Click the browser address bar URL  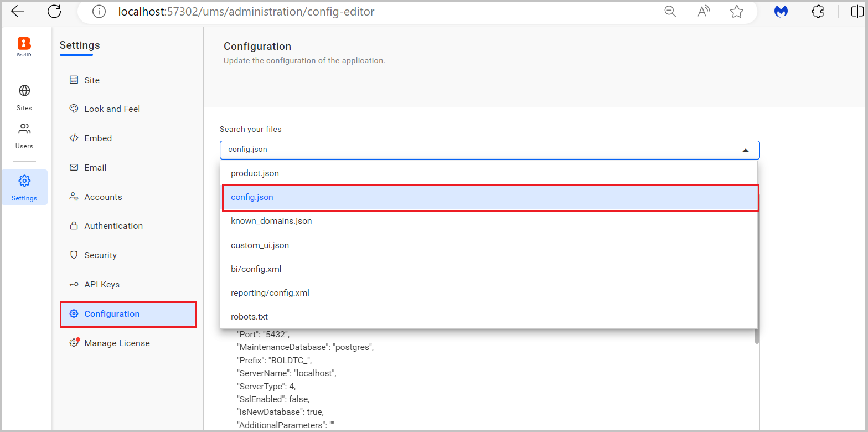pyautogui.click(x=246, y=11)
